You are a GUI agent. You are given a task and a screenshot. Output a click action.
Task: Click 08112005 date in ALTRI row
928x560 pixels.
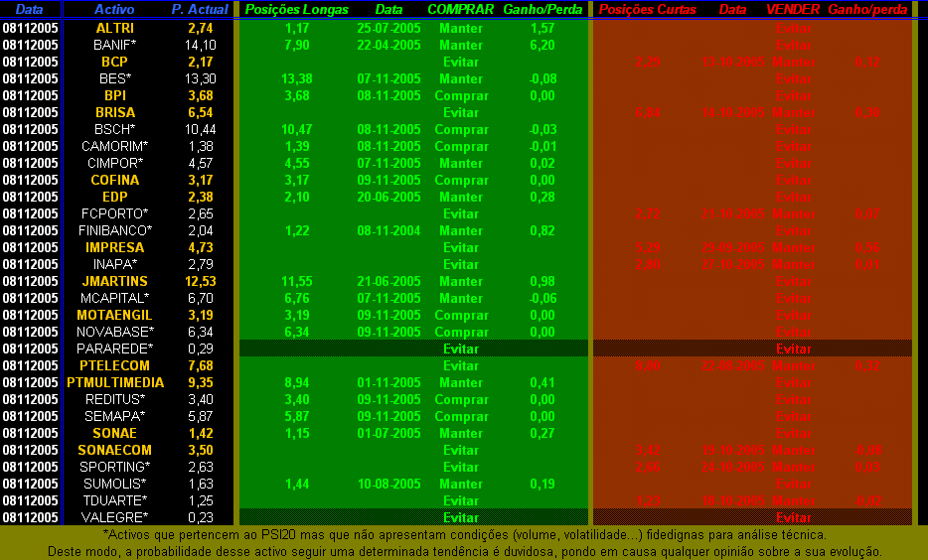[x=30, y=29]
